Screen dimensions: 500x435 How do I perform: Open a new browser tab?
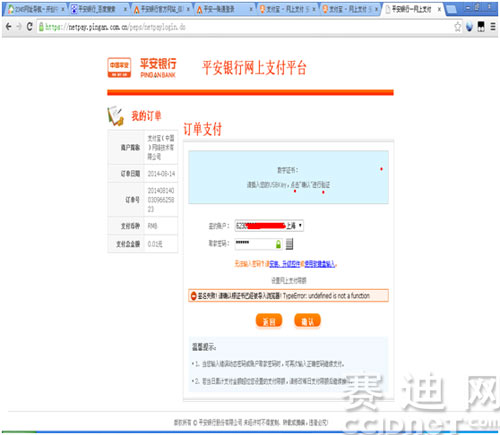click(451, 9)
